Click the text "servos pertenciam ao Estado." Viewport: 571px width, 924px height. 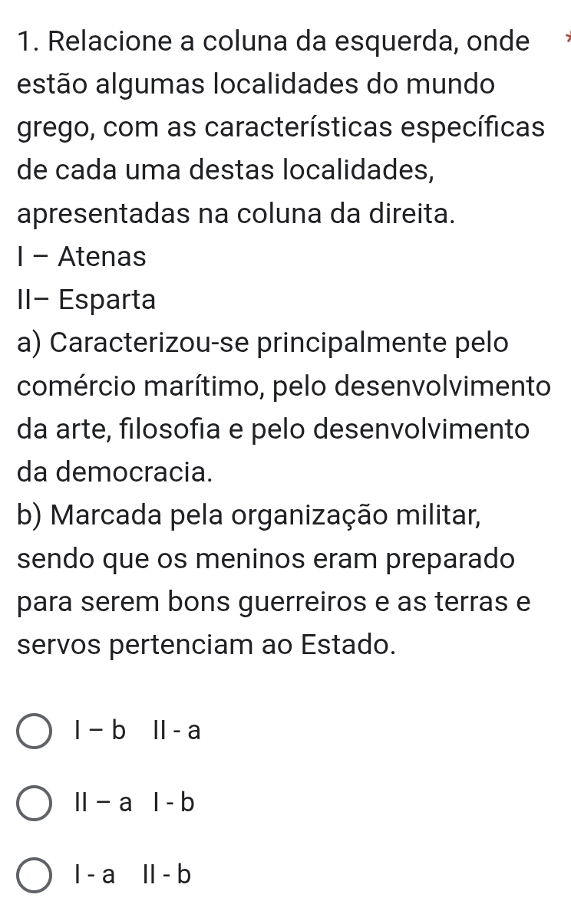pyautogui.click(x=207, y=642)
